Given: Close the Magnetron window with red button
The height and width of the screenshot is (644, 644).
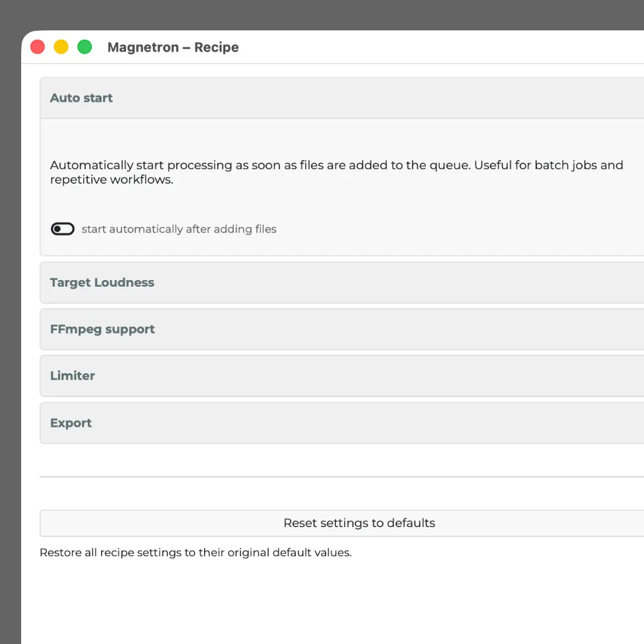Looking at the screenshot, I should point(38,47).
